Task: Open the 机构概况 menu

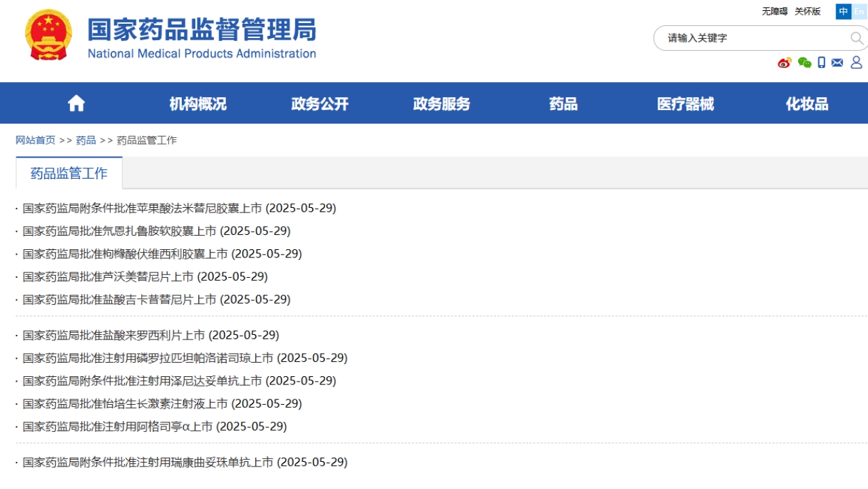Action: pyautogui.click(x=197, y=104)
